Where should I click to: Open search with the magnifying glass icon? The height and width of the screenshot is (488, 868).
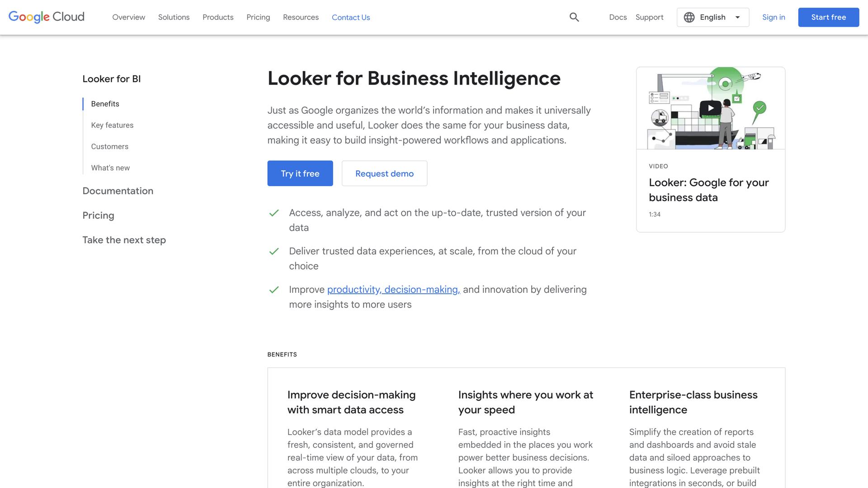(x=574, y=17)
